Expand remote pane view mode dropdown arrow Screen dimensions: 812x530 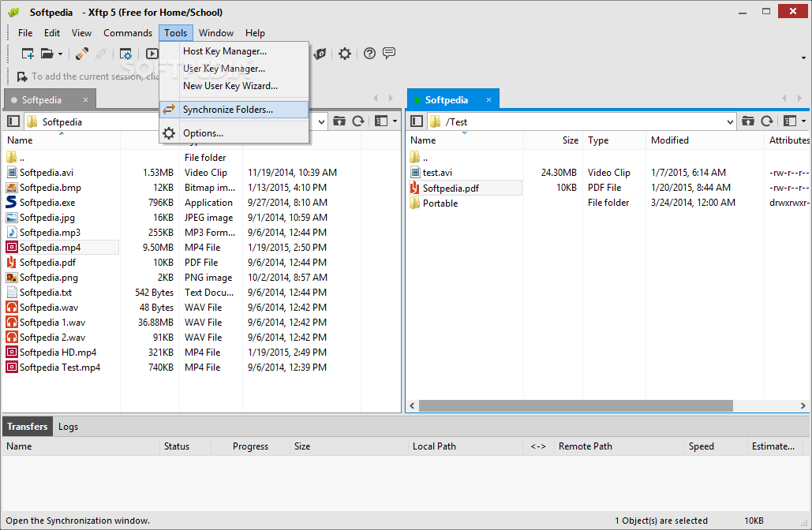[x=803, y=121]
